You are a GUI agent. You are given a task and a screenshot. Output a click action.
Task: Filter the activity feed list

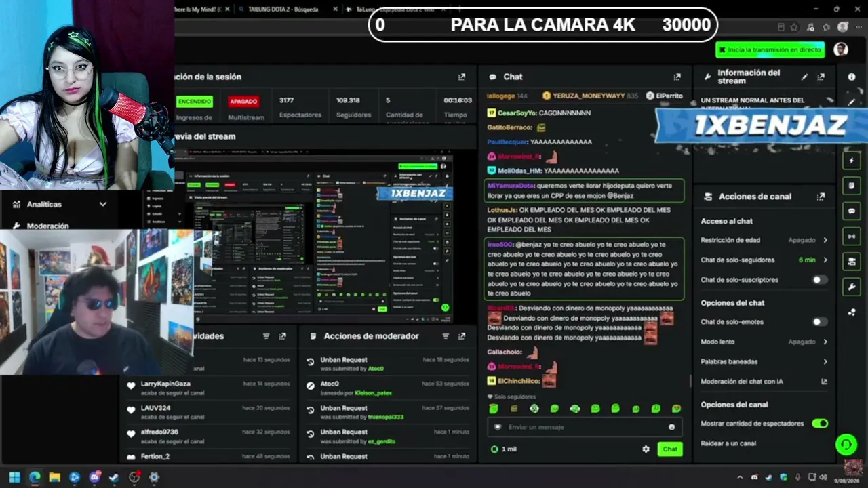(x=267, y=336)
